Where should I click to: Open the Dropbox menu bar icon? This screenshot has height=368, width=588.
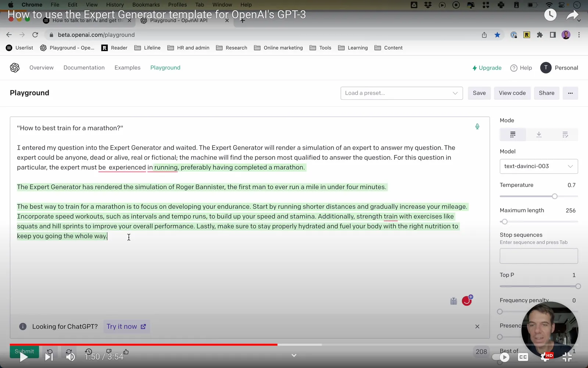[x=428, y=5]
